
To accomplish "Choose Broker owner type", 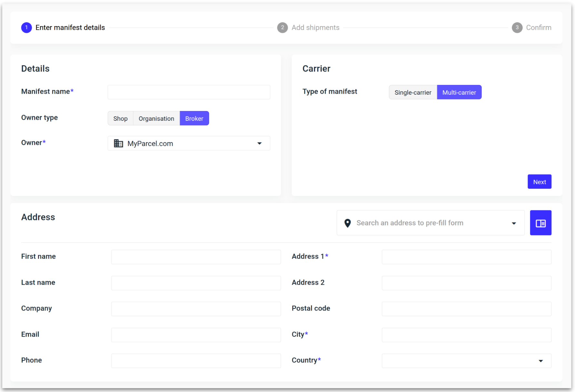I will coord(194,119).
